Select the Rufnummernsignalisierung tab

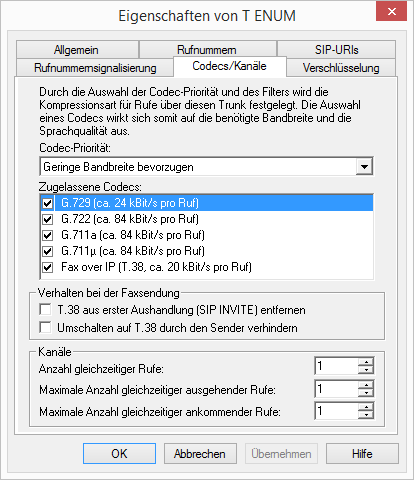coord(95,68)
